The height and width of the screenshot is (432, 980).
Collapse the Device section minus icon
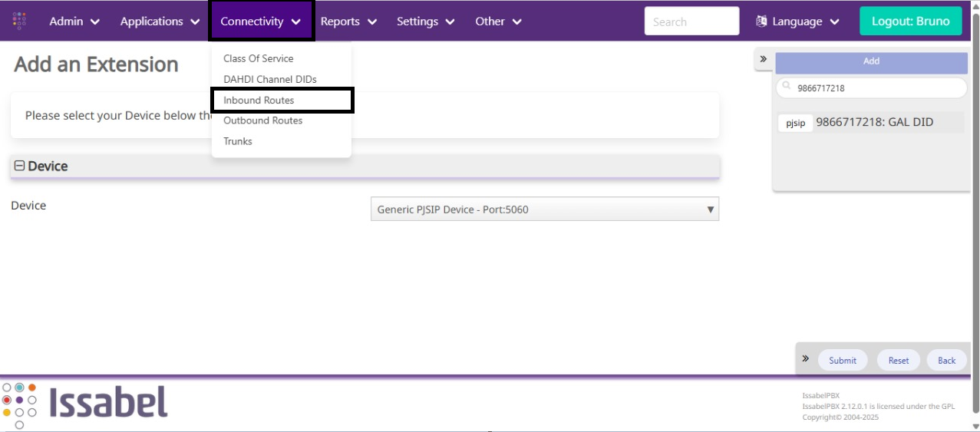[20, 166]
